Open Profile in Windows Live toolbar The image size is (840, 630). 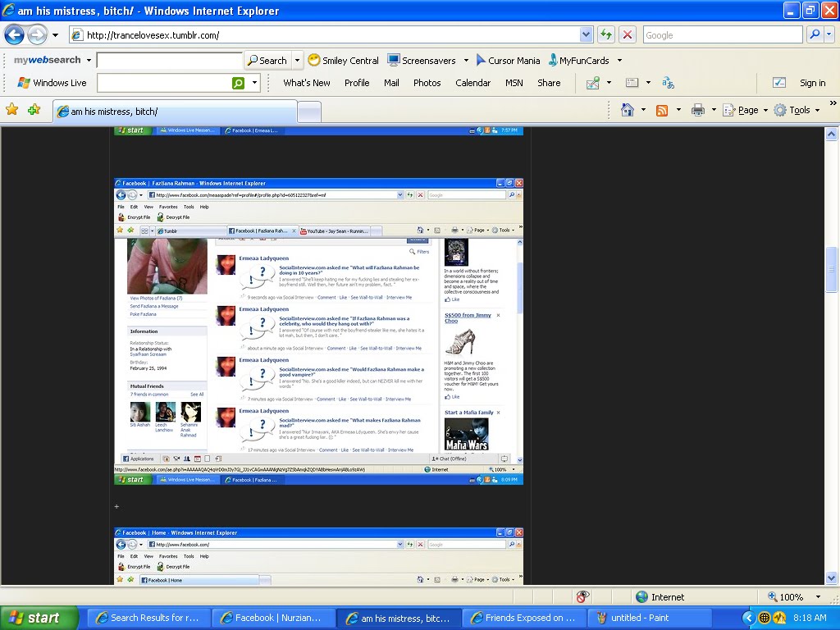(357, 83)
